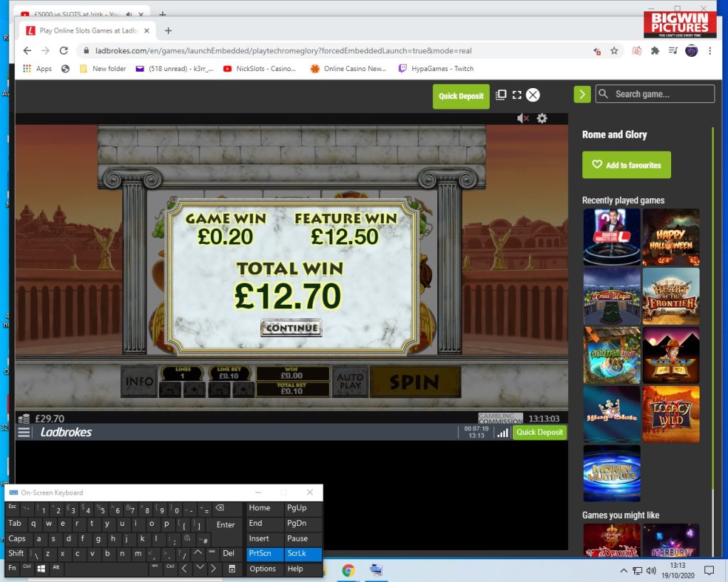Bookmark this page with the star icon
The width and height of the screenshot is (728, 582).
tap(614, 50)
